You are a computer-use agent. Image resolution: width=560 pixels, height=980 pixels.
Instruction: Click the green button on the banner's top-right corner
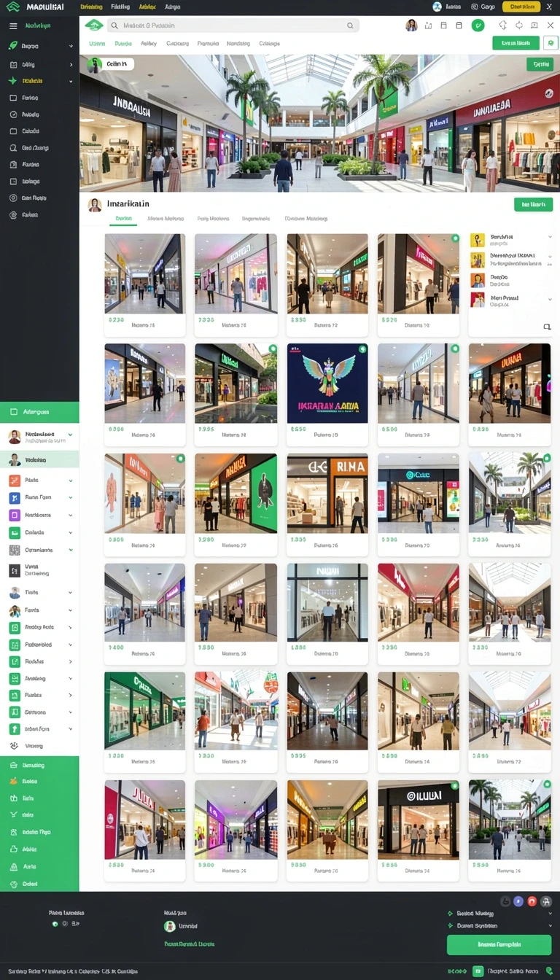pyautogui.click(x=540, y=64)
